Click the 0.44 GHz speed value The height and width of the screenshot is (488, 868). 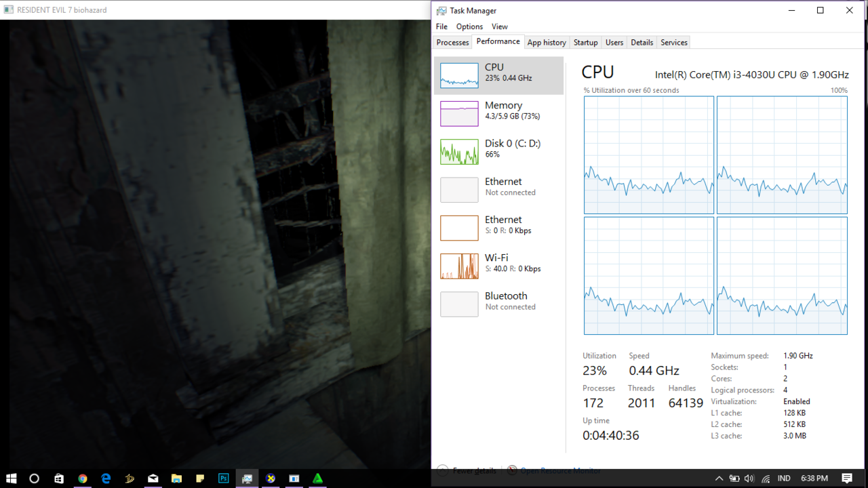[654, 371]
